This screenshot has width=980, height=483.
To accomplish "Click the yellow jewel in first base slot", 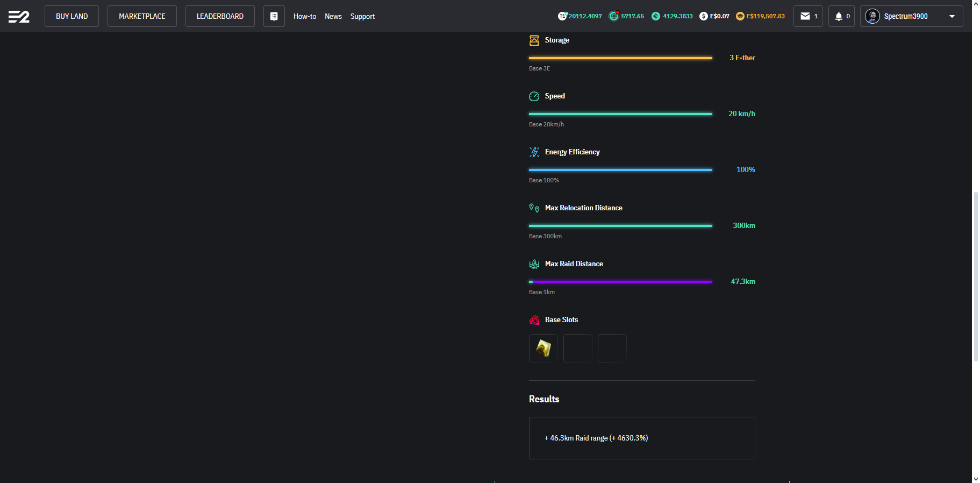I will tap(543, 349).
